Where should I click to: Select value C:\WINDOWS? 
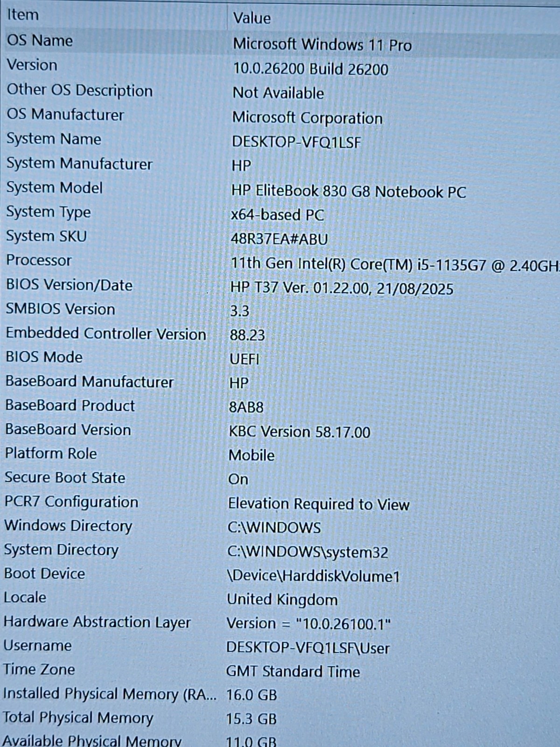point(274,528)
